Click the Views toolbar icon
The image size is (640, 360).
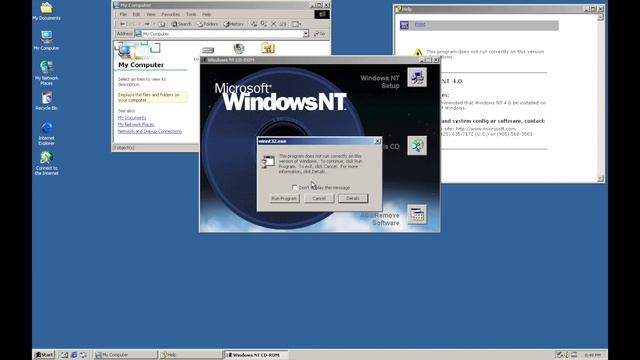pos(296,24)
